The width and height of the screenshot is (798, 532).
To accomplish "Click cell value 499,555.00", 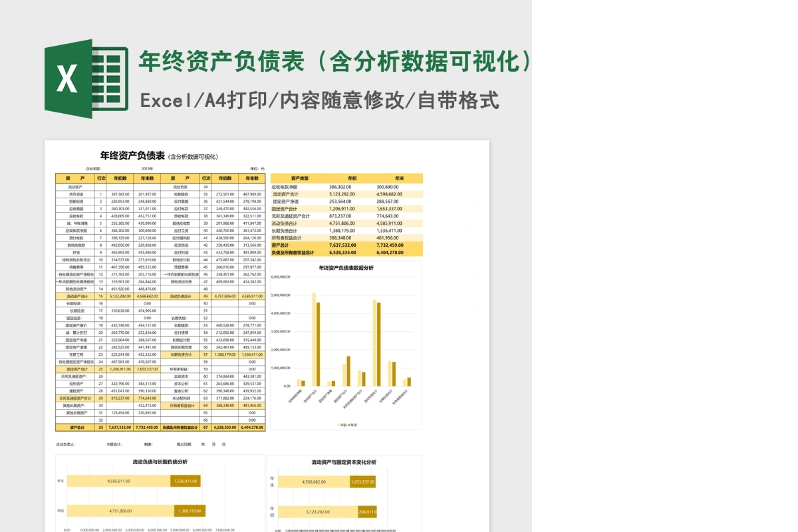I will [147, 267].
